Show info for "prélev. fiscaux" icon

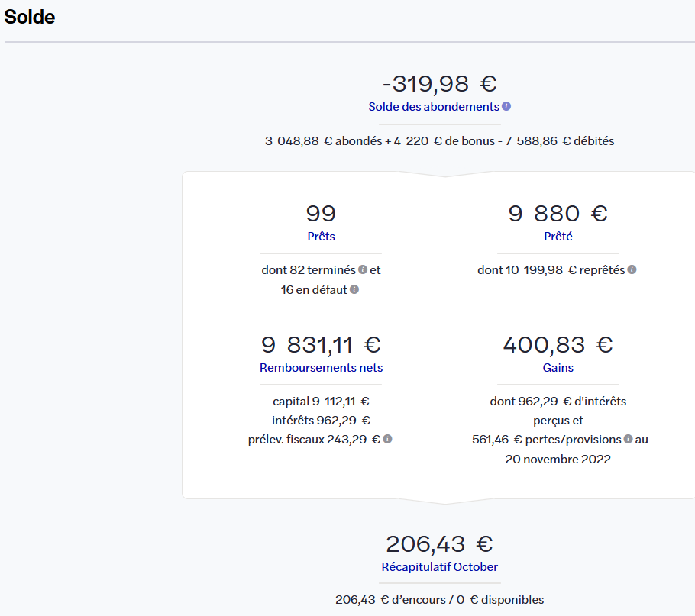pos(387,439)
